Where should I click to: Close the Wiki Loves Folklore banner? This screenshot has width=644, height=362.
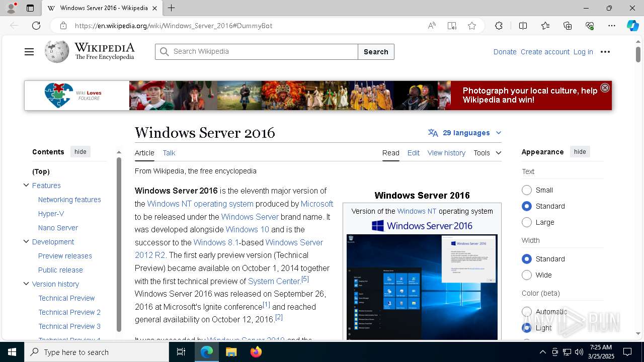605,87
